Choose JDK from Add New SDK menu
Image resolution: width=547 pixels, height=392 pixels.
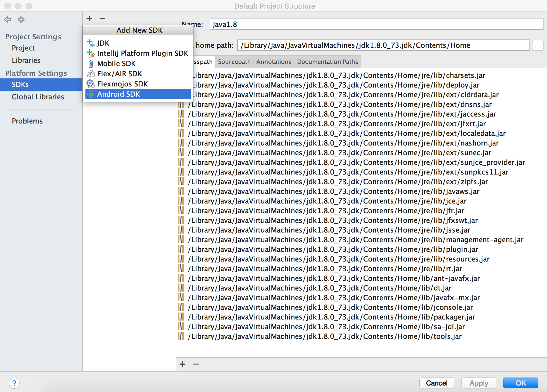103,43
